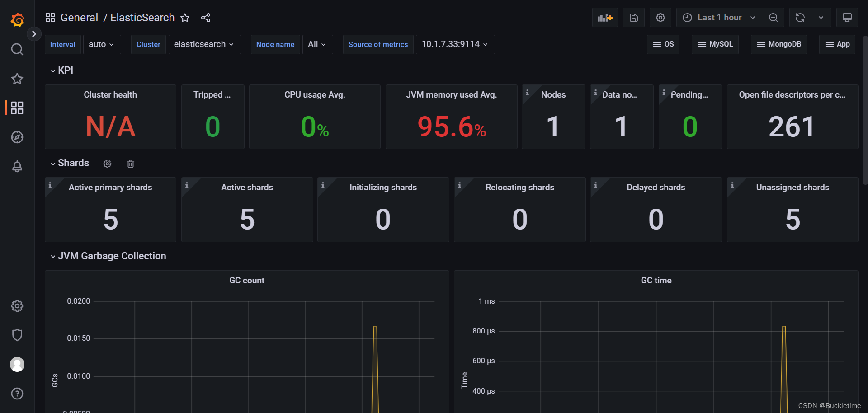The width and height of the screenshot is (868, 413).
Task: Show info for Unassigned shards panel
Action: (732, 185)
